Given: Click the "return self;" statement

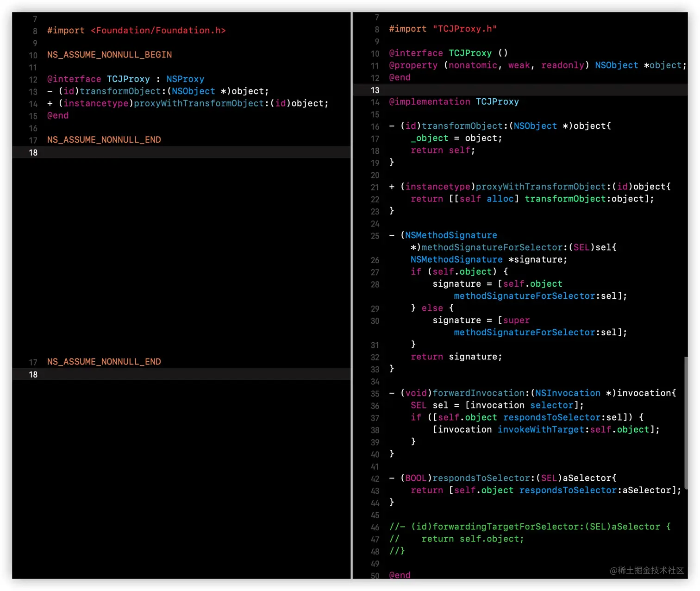Looking at the screenshot, I should (x=443, y=150).
